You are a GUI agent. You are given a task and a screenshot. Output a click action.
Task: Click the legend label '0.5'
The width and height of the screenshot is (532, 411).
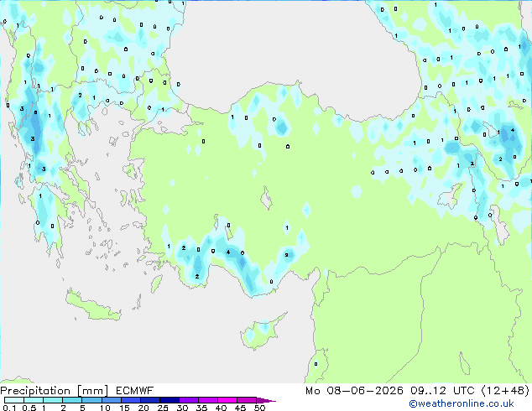pos(29,408)
